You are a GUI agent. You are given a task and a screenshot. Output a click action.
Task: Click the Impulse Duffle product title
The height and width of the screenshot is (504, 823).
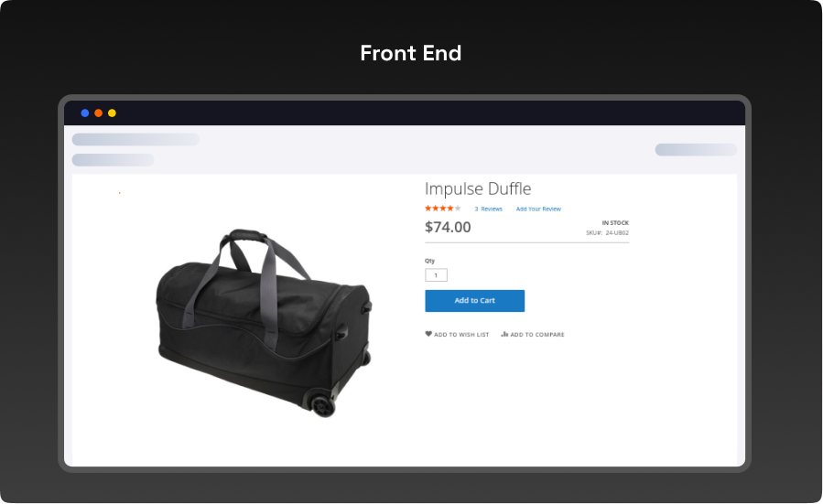coord(478,188)
